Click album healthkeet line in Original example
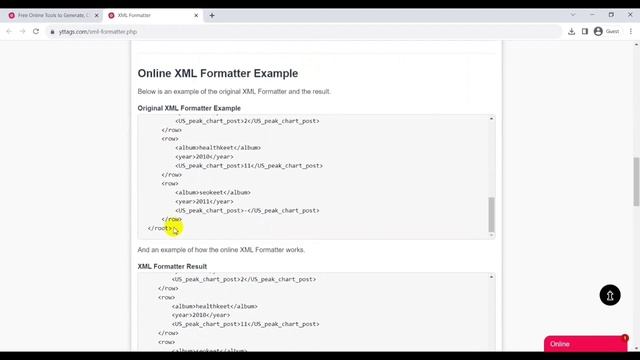The height and width of the screenshot is (360, 640). (x=218, y=148)
